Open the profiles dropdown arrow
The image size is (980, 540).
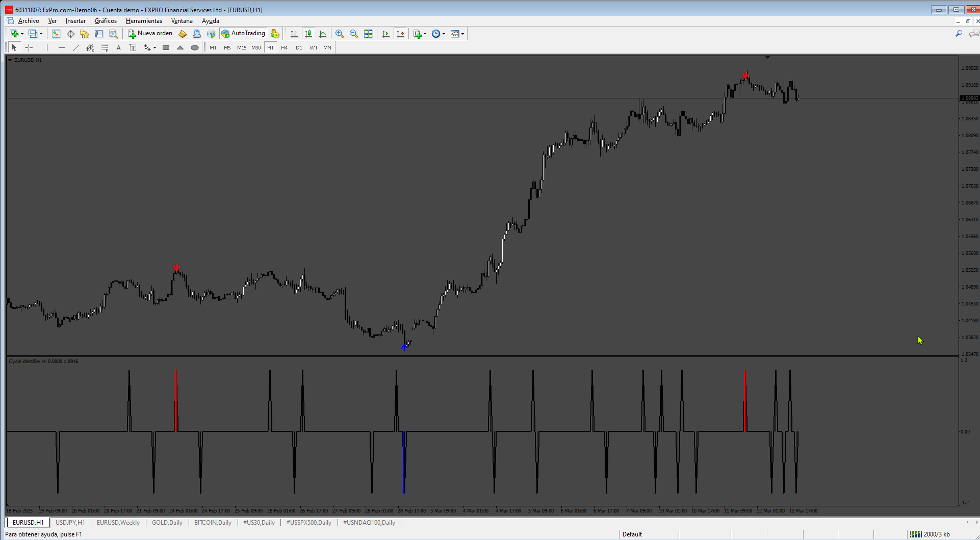[x=41, y=34]
